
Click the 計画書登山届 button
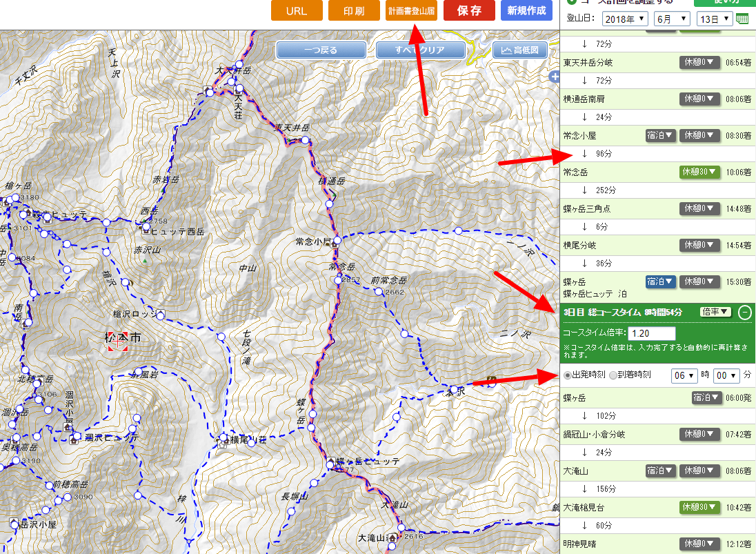[411, 10]
